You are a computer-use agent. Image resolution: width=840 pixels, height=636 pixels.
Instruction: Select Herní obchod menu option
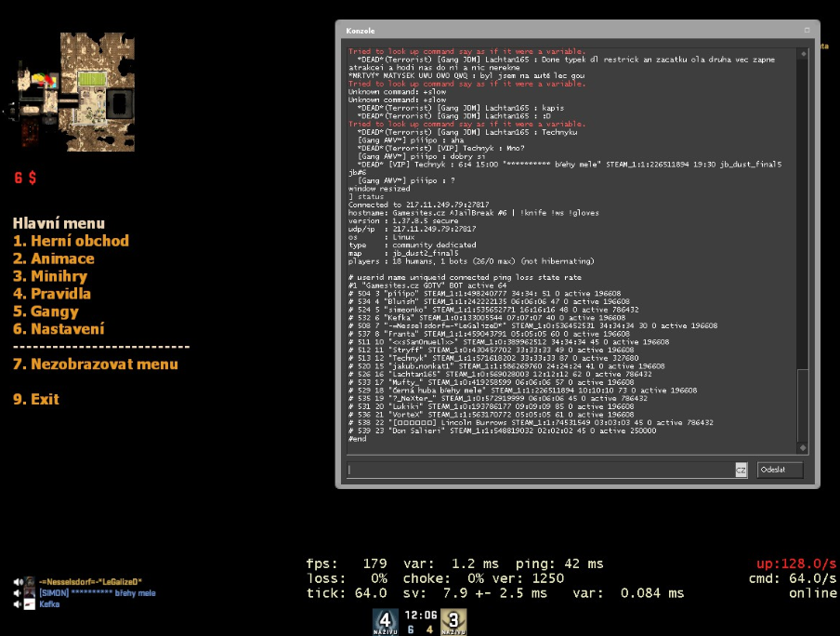coord(71,241)
